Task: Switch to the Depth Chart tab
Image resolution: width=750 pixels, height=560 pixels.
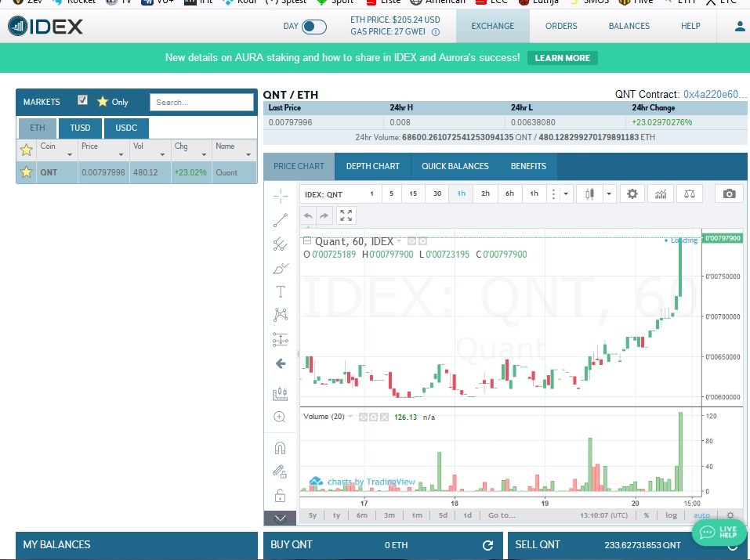Action: click(372, 166)
